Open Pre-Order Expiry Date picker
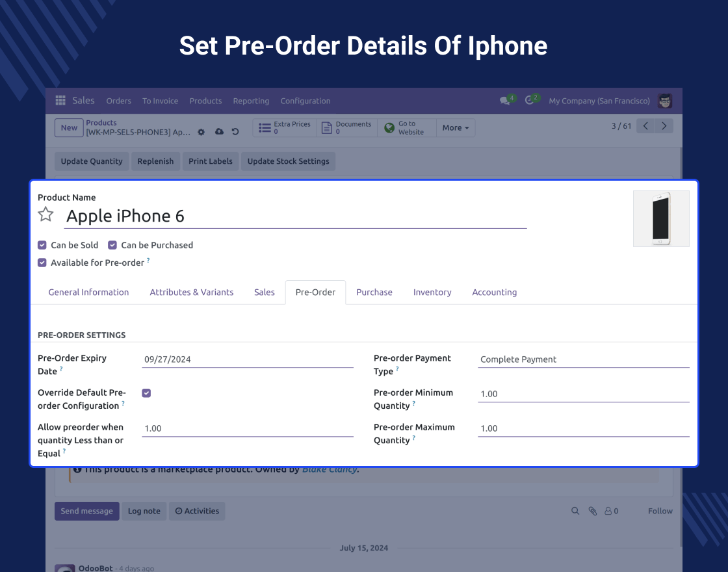The width and height of the screenshot is (728, 572). tap(248, 359)
